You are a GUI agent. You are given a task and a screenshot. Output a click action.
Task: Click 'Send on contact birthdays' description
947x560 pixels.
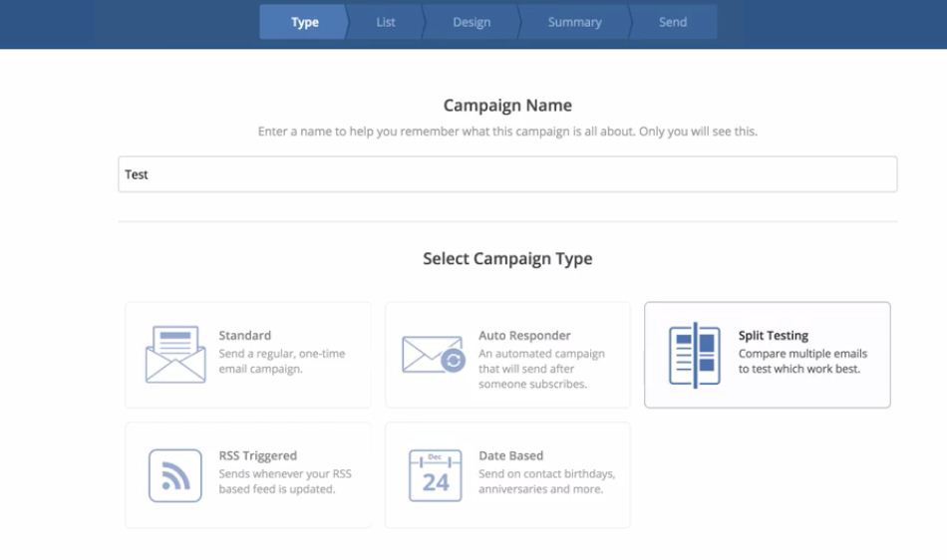click(547, 481)
